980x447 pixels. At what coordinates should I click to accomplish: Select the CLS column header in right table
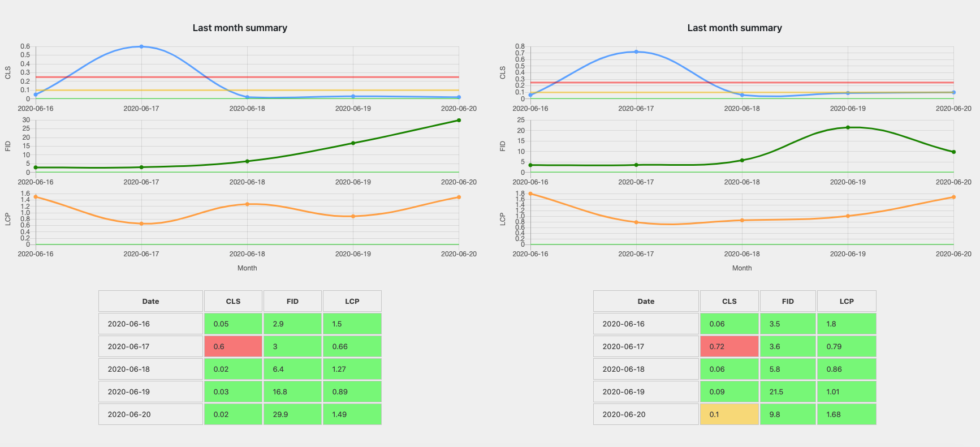[x=729, y=301]
